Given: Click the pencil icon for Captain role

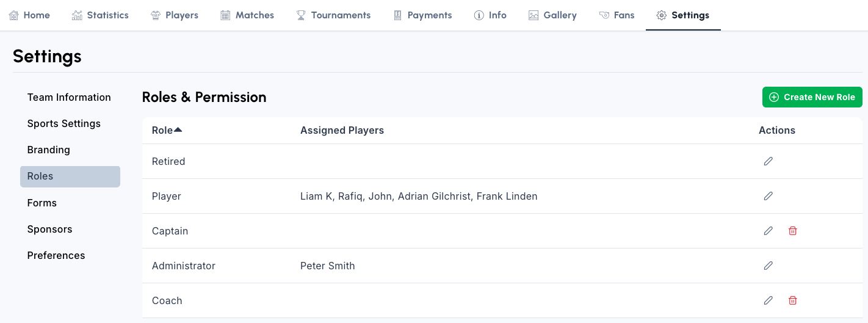Looking at the screenshot, I should tap(768, 231).
